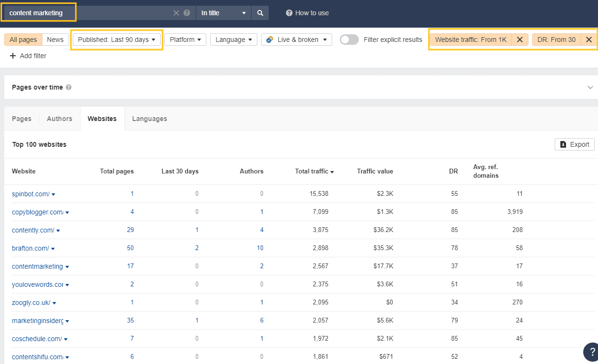
Task: Select the All pages toggle option
Action: click(23, 40)
